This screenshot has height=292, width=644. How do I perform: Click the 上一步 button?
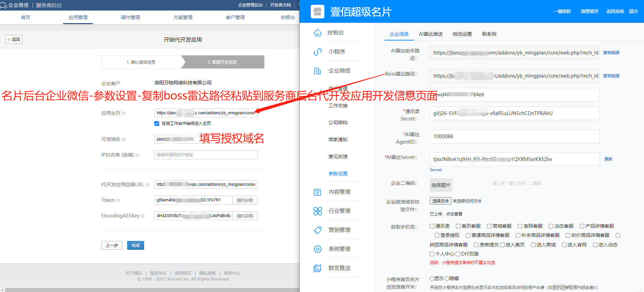(x=112, y=245)
